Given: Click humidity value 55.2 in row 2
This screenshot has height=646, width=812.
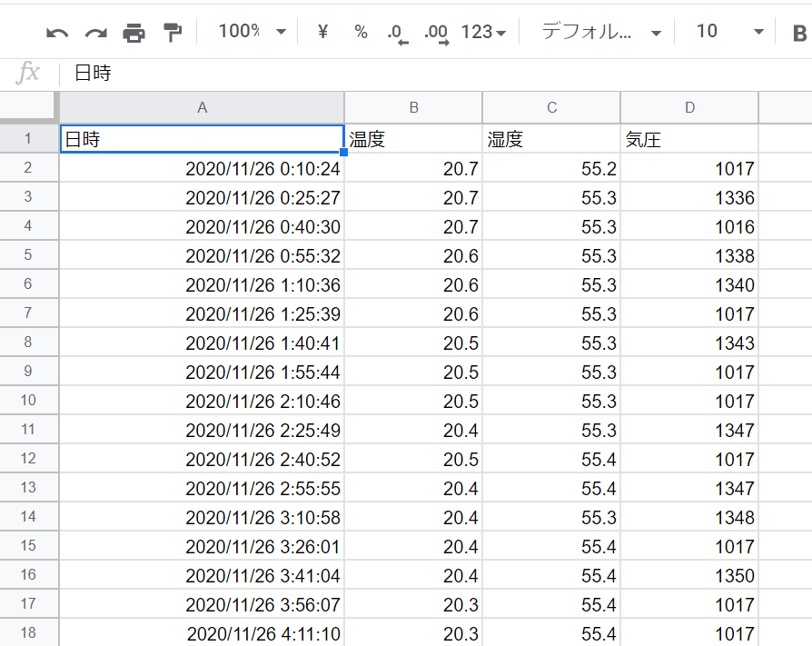Looking at the screenshot, I should (551, 168).
